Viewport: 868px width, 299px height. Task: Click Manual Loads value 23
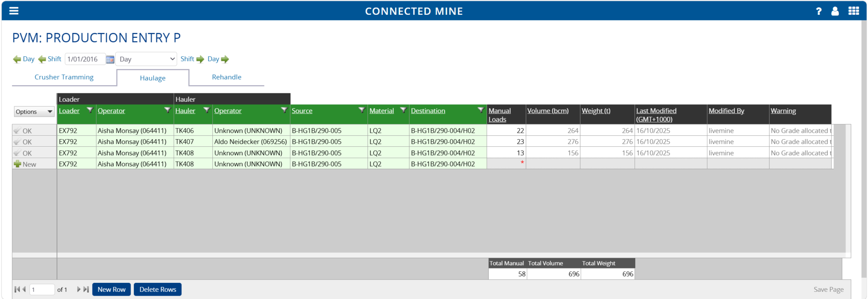pos(506,142)
